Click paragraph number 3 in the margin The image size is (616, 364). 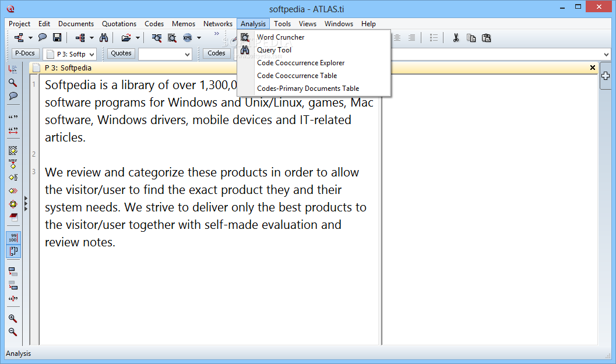point(34,172)
